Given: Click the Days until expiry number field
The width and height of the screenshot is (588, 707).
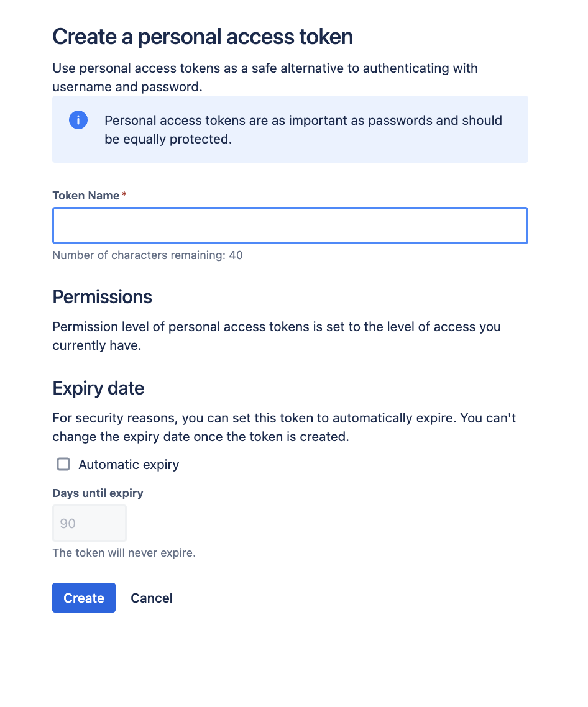Looking at the screenshot, I should click(90, 523).
